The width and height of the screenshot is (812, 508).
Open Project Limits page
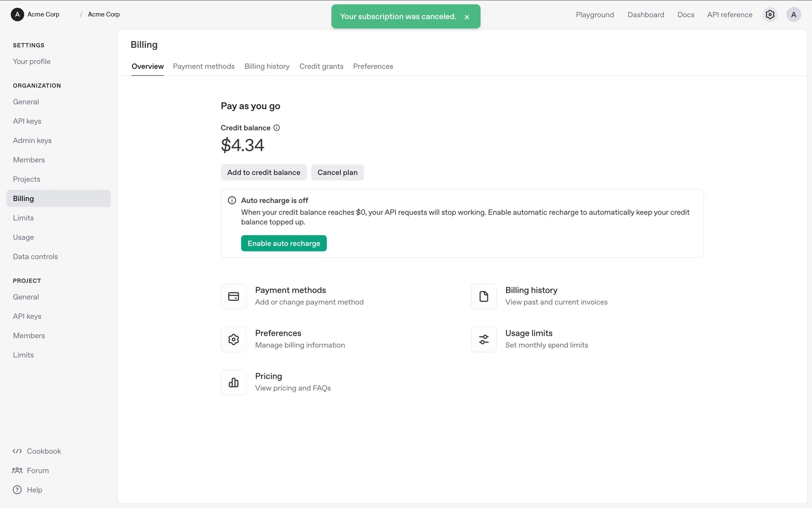point(23,355)
